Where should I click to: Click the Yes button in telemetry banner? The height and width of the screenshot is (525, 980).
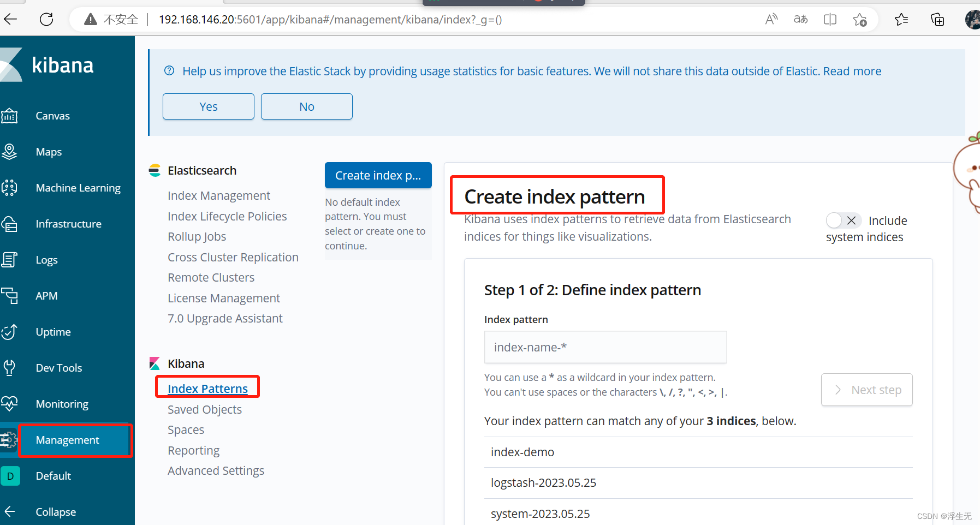[x=209, y=106]
